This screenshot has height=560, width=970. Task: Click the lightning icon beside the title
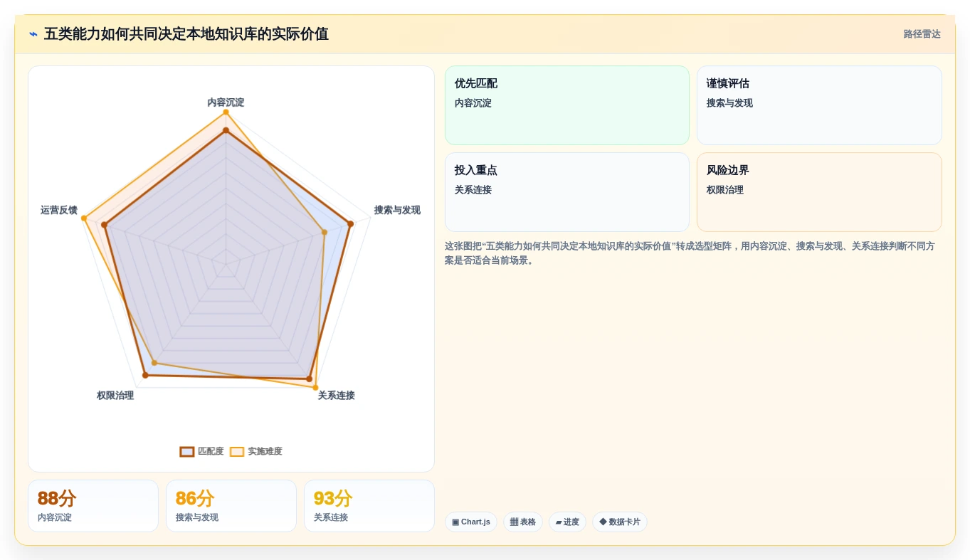click(x=33, y=34)
